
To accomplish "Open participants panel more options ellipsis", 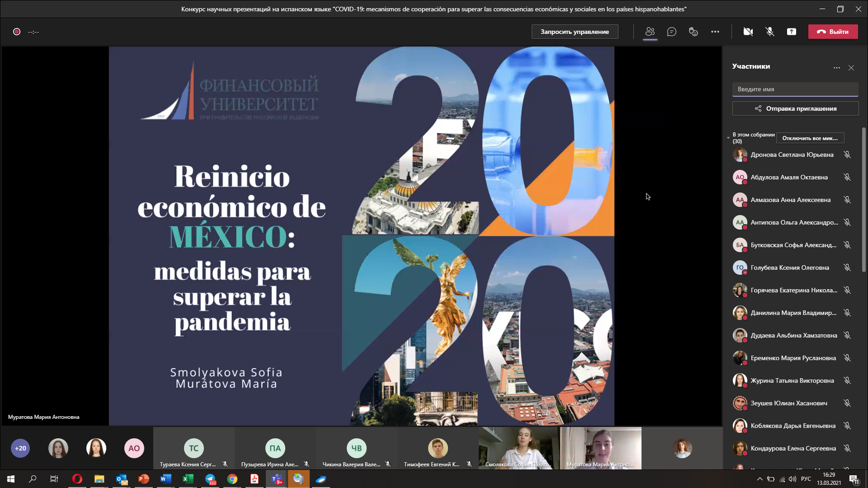I will 837,68.
